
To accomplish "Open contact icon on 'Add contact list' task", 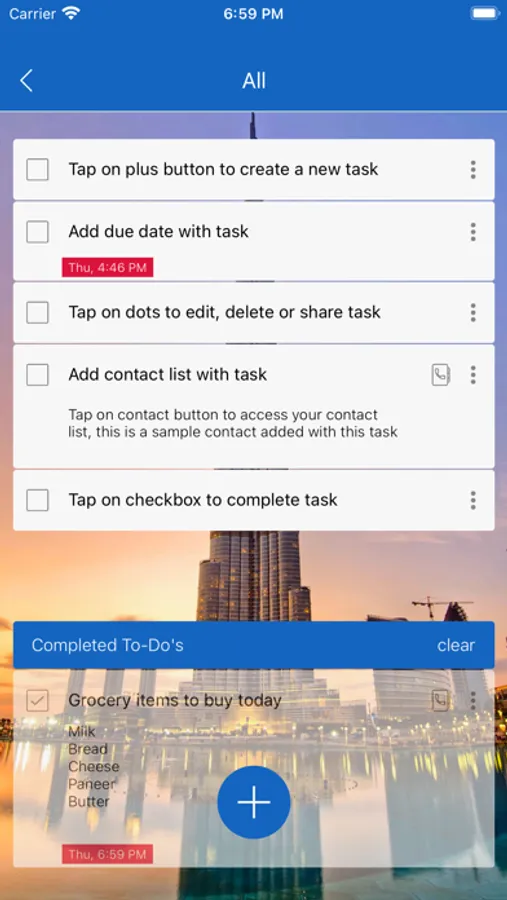I will pos(440,375).
